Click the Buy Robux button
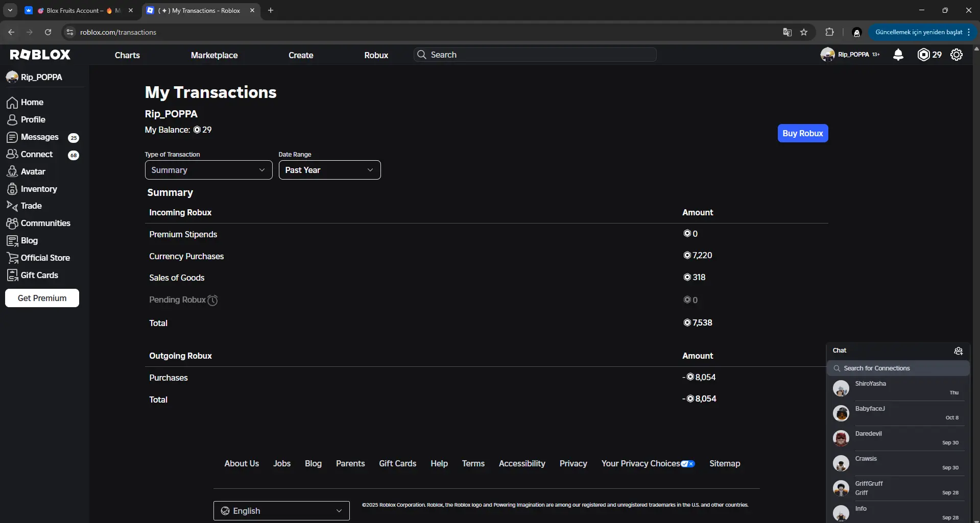 (x=802, y=133)
